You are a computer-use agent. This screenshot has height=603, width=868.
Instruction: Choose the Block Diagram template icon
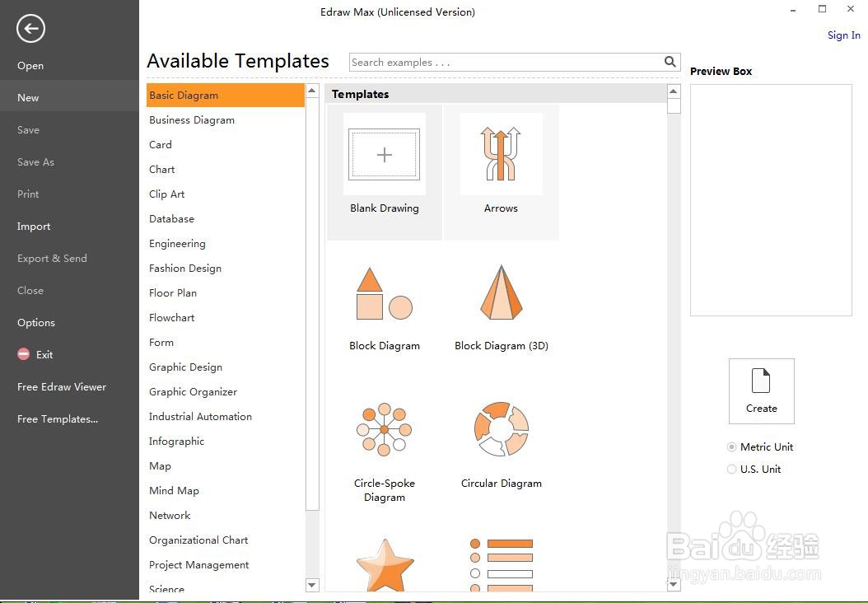pos(385,293)
